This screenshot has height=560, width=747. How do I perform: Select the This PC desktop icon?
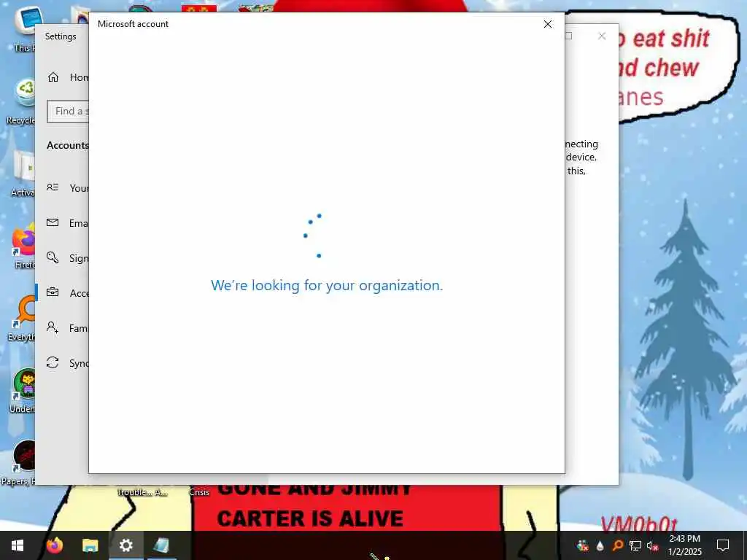[24, 29]
